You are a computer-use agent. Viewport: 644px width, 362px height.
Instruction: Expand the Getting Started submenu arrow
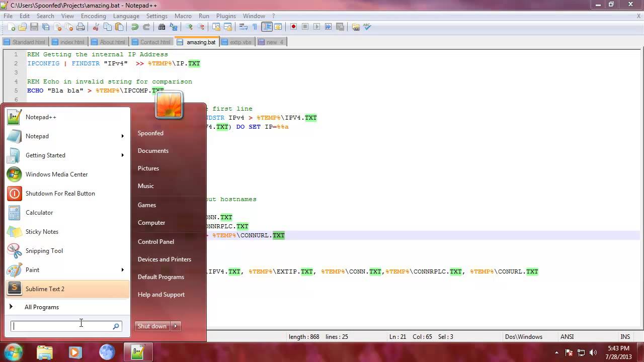122,155
